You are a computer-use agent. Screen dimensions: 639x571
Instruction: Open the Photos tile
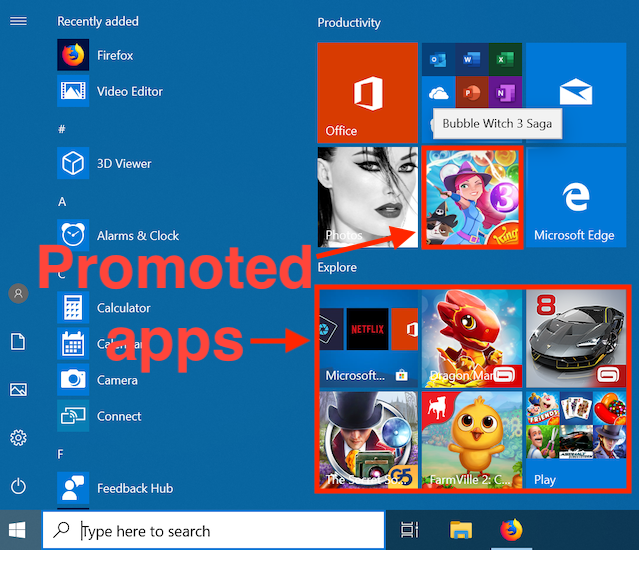[368, 197]
